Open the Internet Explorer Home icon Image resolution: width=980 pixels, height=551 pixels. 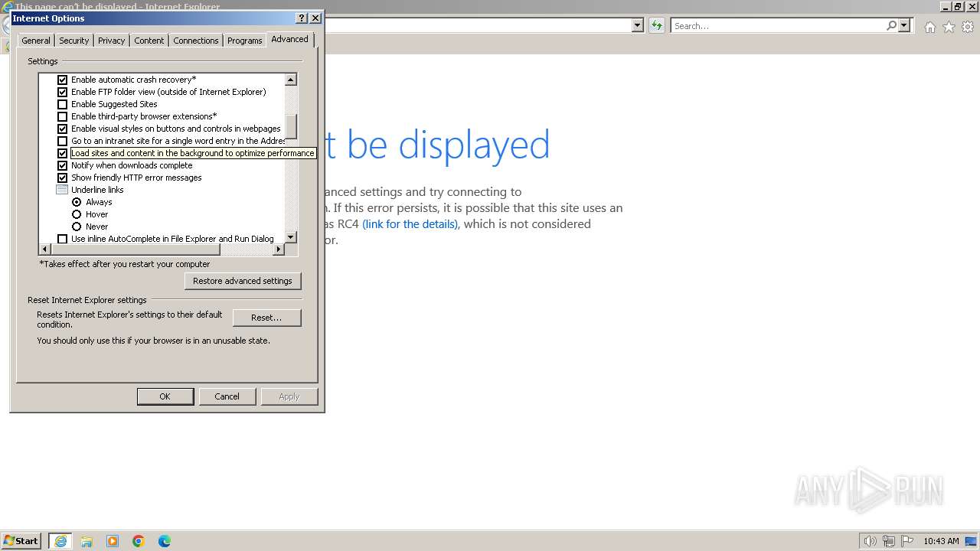[x=929, y=27]
